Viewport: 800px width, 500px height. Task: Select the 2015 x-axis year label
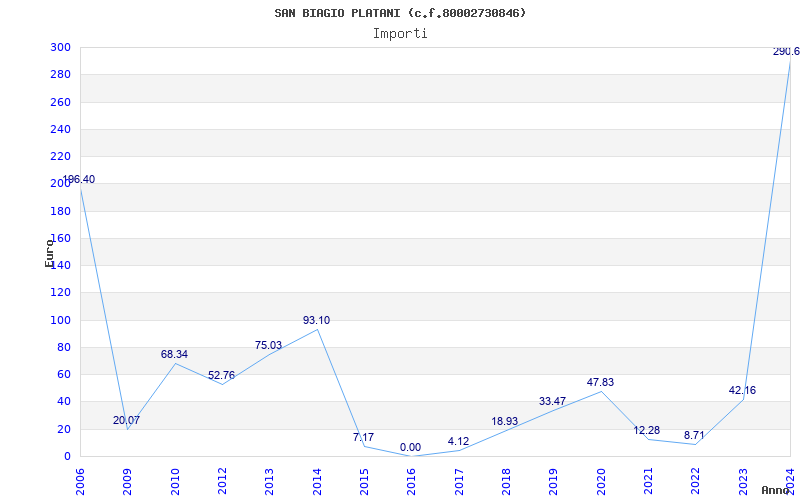(364, 482)
